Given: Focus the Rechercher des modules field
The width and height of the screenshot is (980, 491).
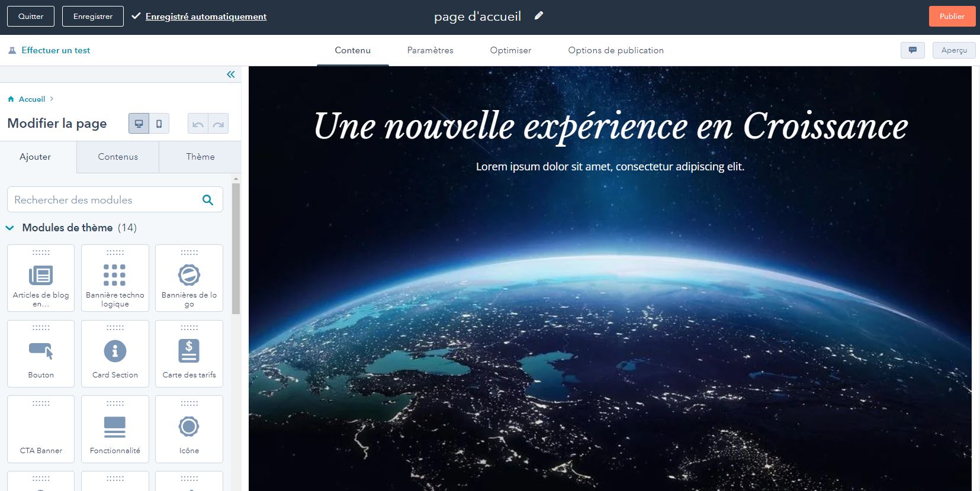Looking at the screenshot, I should [x=115, y=200].
